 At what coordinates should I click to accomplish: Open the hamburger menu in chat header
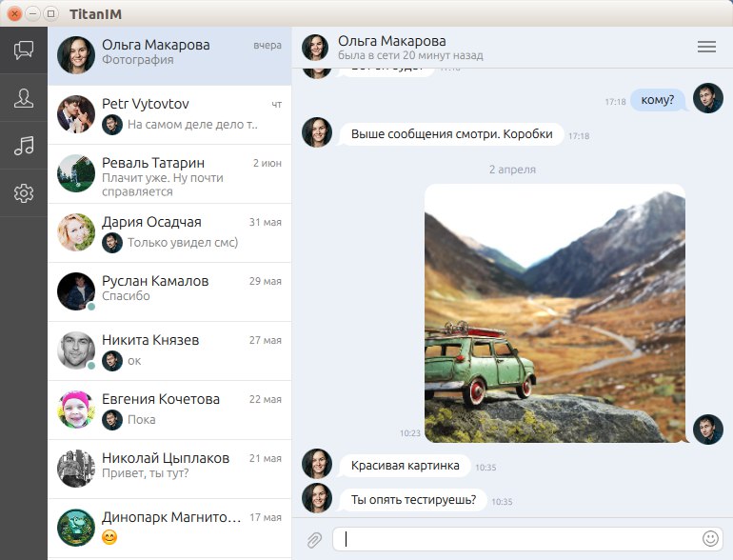pos(706,47)
